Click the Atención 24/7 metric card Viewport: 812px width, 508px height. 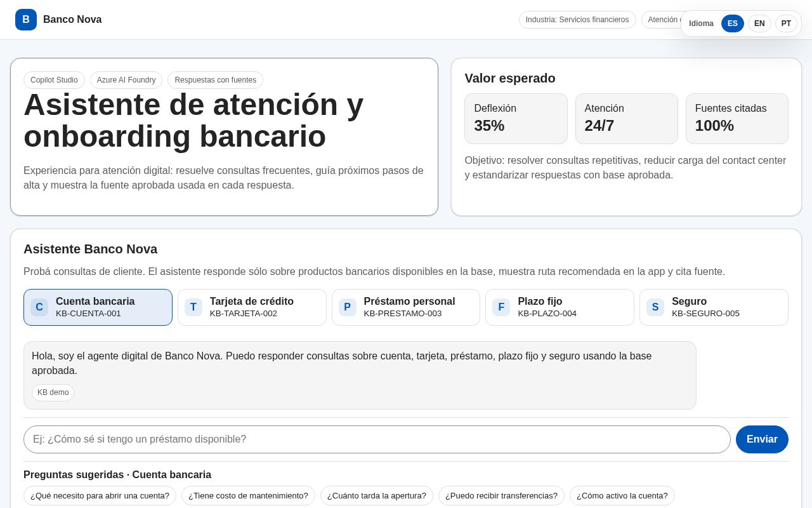pyautogui.click(x=626, y=119)
